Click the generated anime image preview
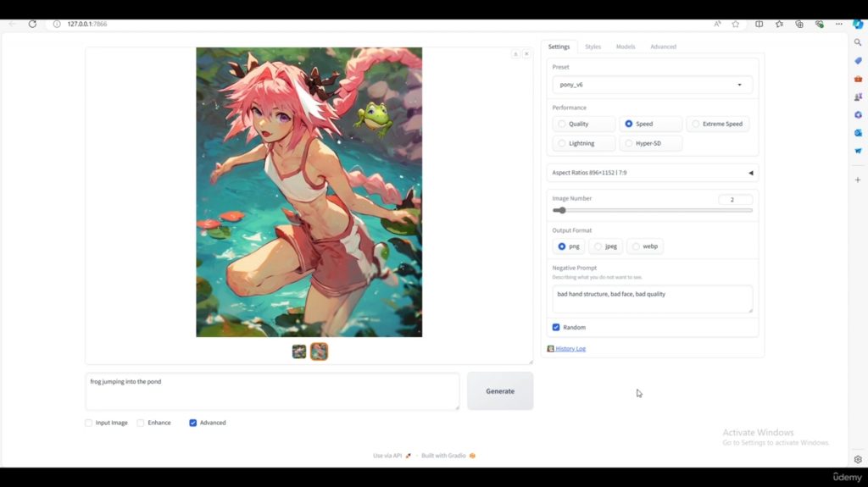 coord(309,192)
